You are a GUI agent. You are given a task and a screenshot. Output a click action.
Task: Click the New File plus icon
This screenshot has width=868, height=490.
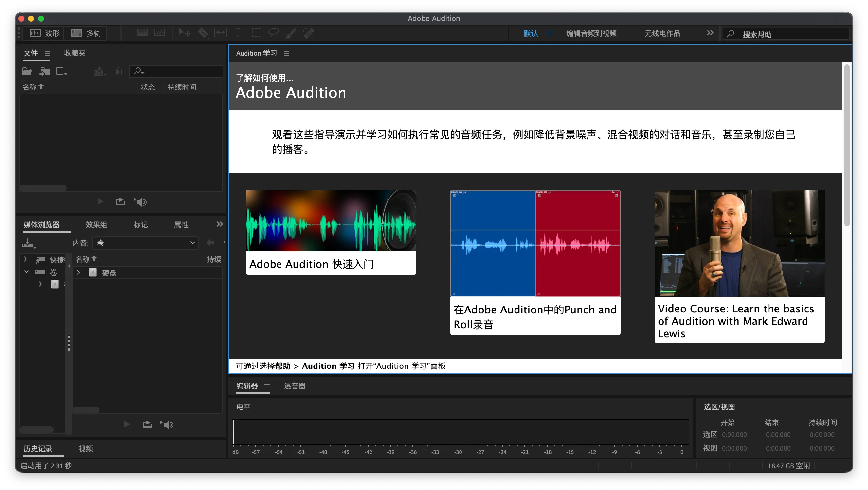click(x=61, y=71)
